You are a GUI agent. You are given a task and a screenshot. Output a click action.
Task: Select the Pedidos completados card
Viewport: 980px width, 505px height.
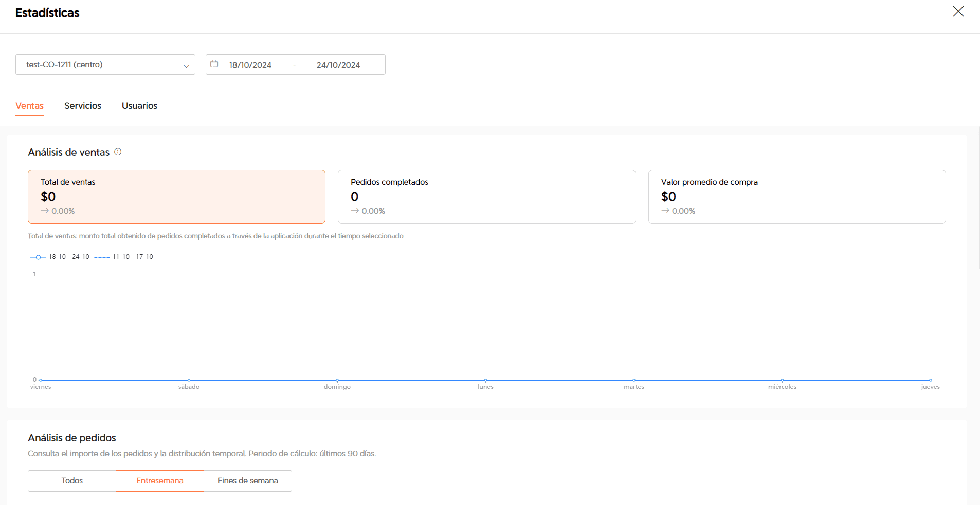tap(486, 197)
